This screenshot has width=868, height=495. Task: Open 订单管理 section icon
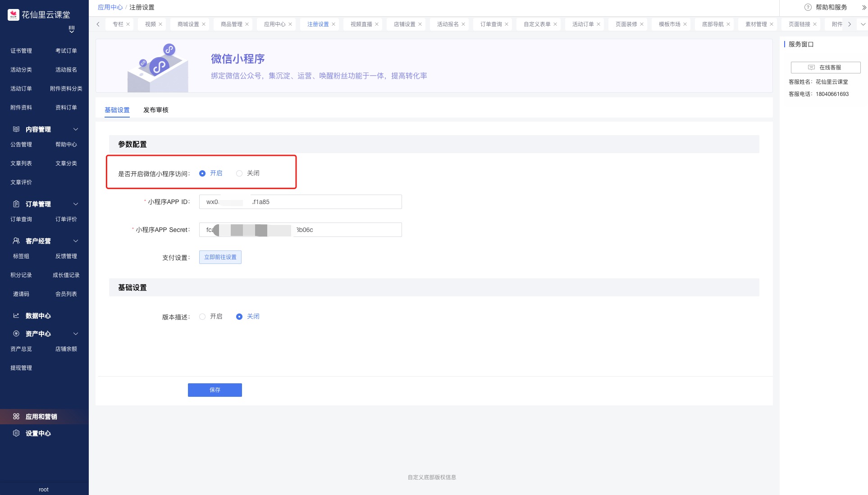point(16,204)
